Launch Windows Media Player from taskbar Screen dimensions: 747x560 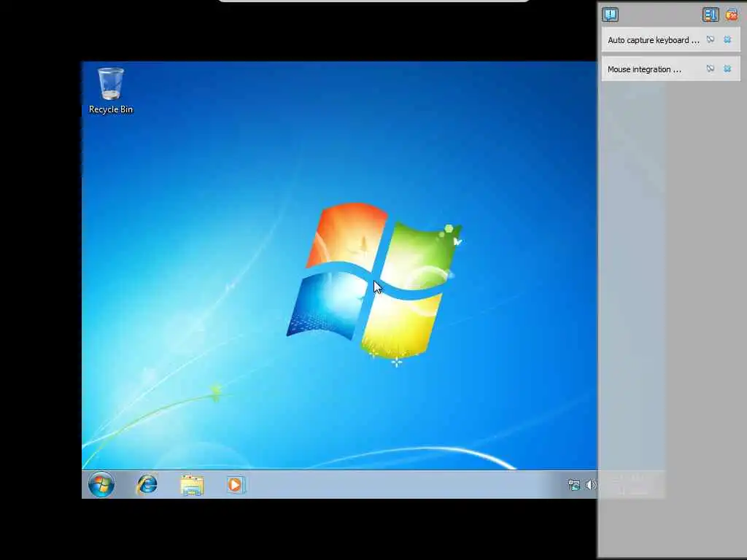pos(236,485)
